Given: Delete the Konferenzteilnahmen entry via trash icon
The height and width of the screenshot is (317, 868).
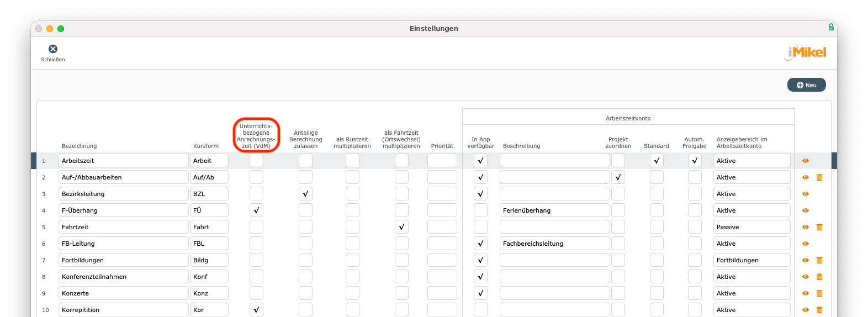Looking at the screenshot, I should tap(819, 277).
